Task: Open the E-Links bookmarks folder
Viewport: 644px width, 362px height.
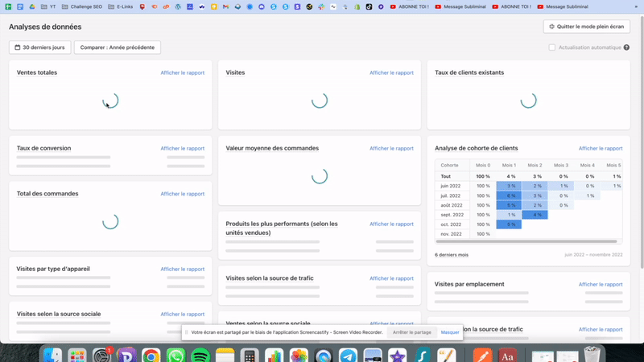Action: click(x=120, y=6)
